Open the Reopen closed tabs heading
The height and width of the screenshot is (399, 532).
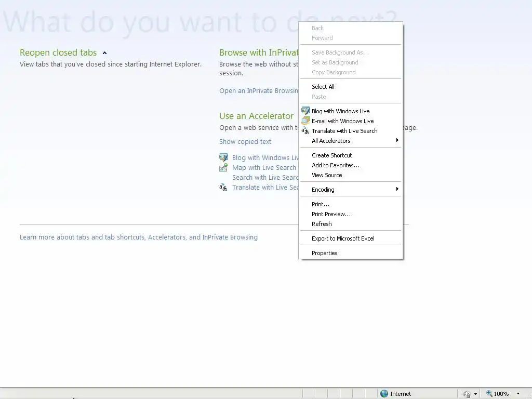click(x=58, y=52)
